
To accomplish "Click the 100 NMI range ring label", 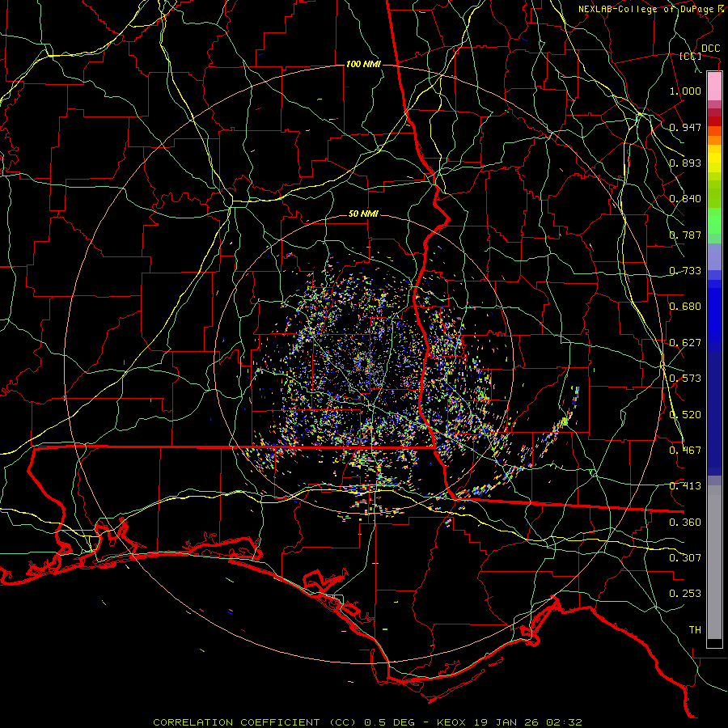I will [x=363, y=64].
